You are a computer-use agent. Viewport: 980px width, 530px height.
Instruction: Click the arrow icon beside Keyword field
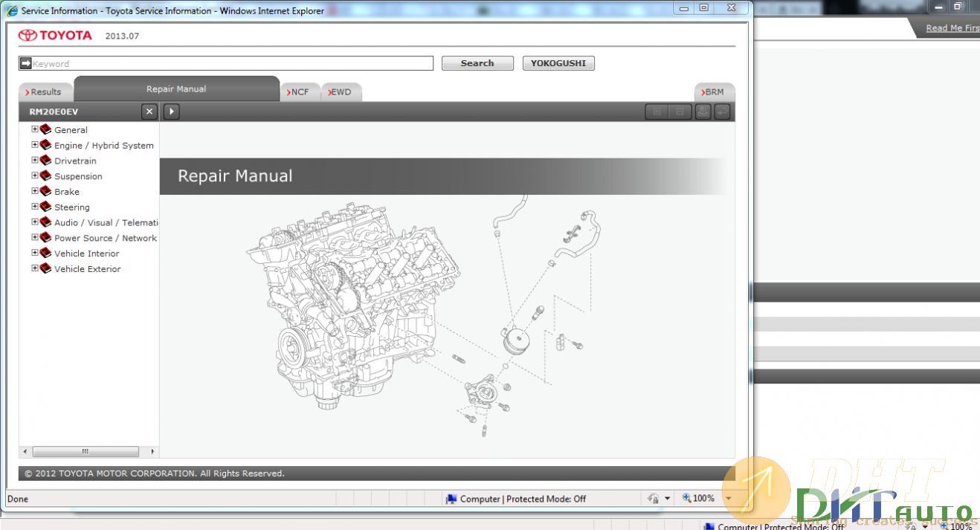[x=25, y=63]
